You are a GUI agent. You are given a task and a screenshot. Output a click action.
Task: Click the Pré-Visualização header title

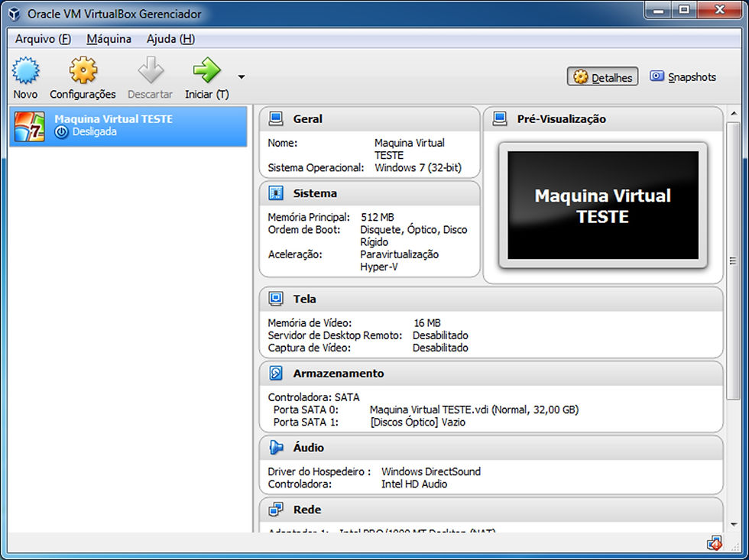[561, 119]
